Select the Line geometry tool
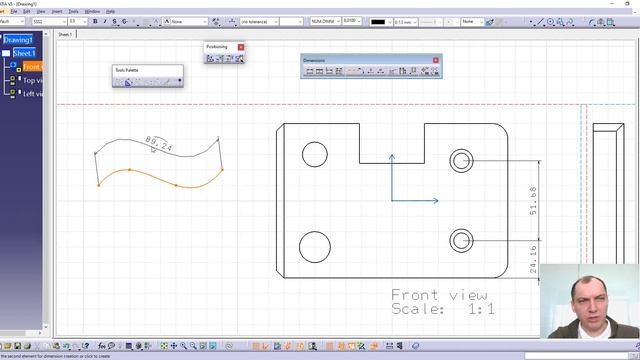 [540, 22]
